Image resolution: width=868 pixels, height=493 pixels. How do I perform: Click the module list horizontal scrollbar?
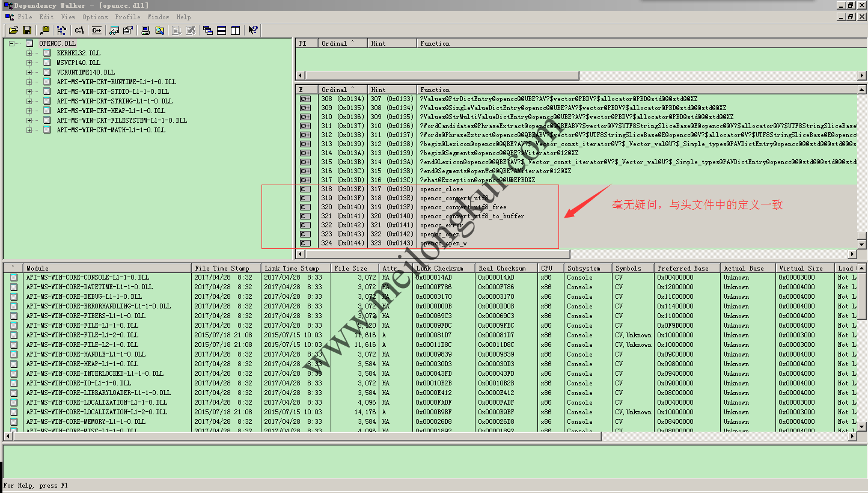(x=301, y=437)
